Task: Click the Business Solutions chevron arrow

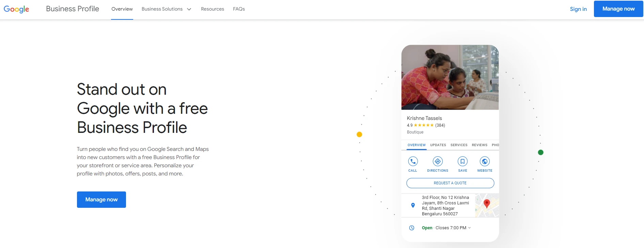Action: coord(189,9)
